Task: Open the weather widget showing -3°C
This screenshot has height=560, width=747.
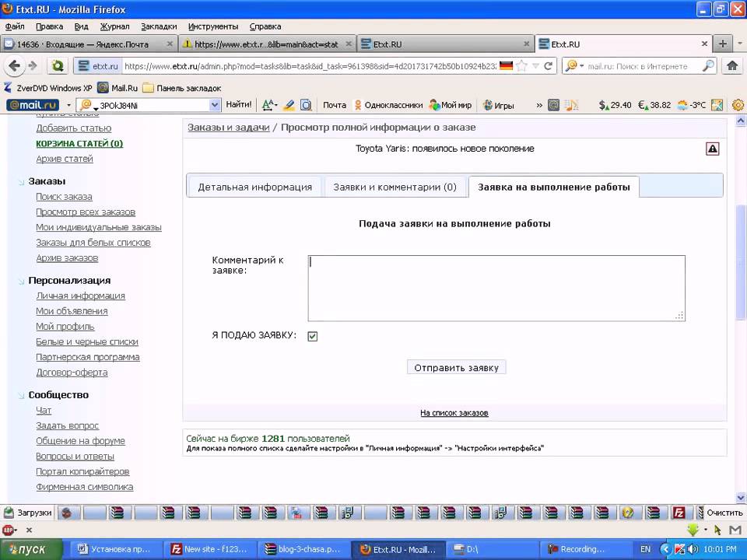Action: click(x=691, y=105)
